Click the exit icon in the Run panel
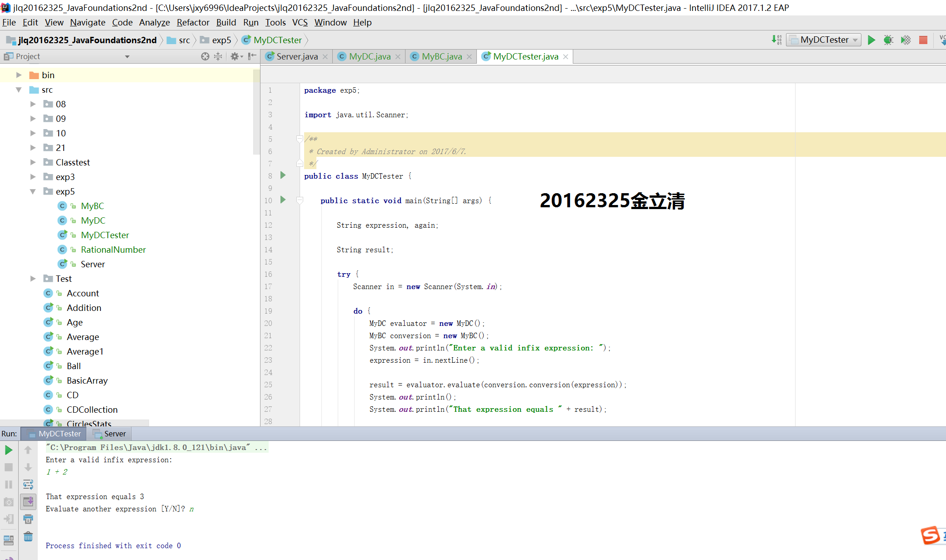This screenshot has height=560, width=946. (x=9, y=519)
